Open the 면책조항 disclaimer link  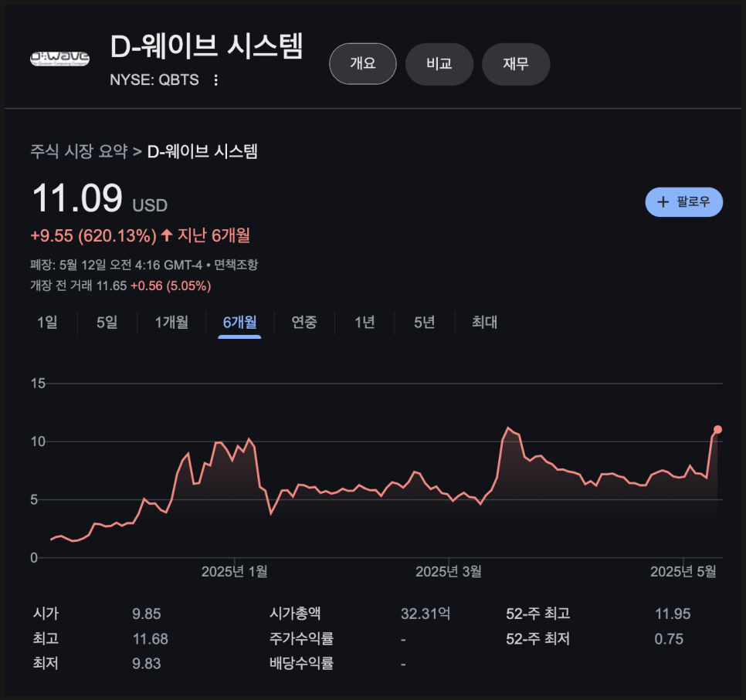[x=236, y=265]
